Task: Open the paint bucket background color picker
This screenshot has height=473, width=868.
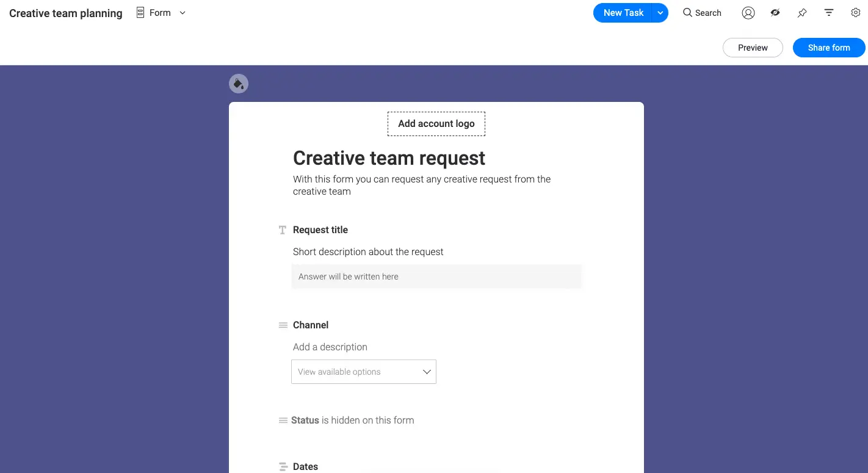Action: 238,83
